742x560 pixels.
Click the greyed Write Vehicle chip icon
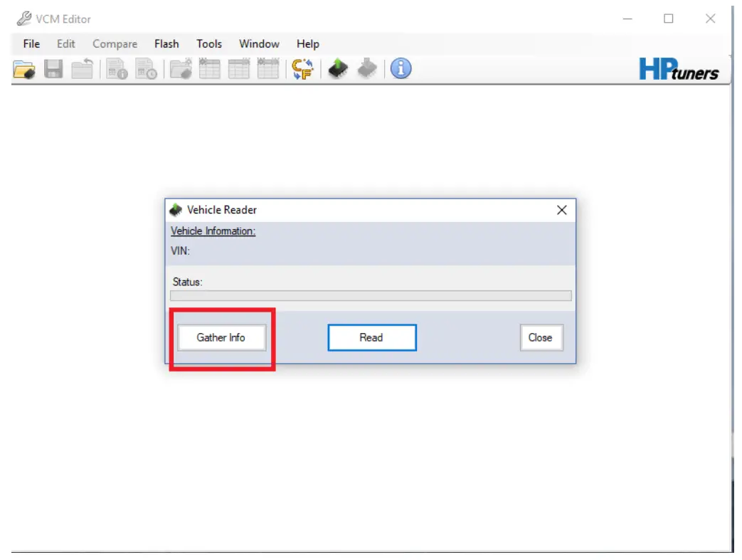367,68
